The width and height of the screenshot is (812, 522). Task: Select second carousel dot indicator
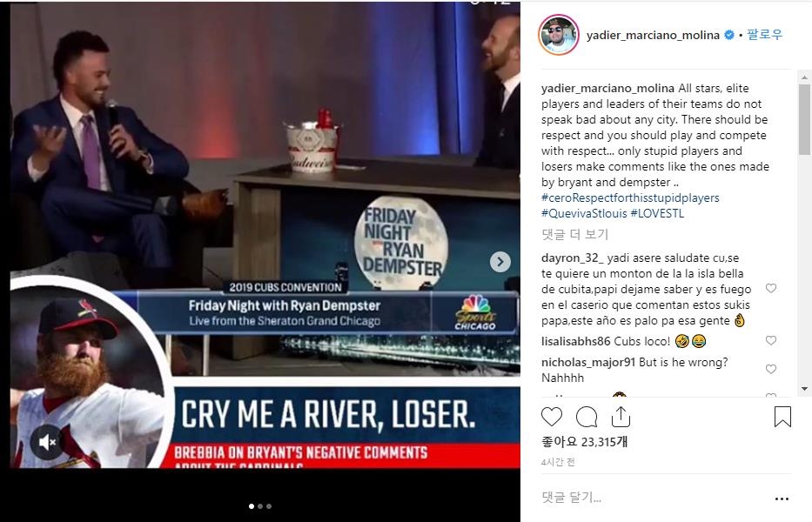tap(260, 506)
